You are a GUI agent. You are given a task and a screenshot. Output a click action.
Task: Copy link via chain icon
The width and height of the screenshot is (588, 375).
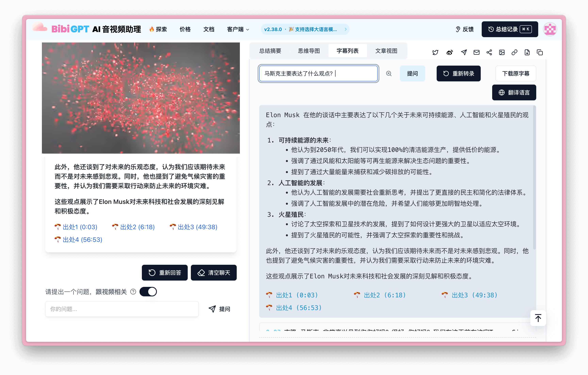click(x=514, y=53)
